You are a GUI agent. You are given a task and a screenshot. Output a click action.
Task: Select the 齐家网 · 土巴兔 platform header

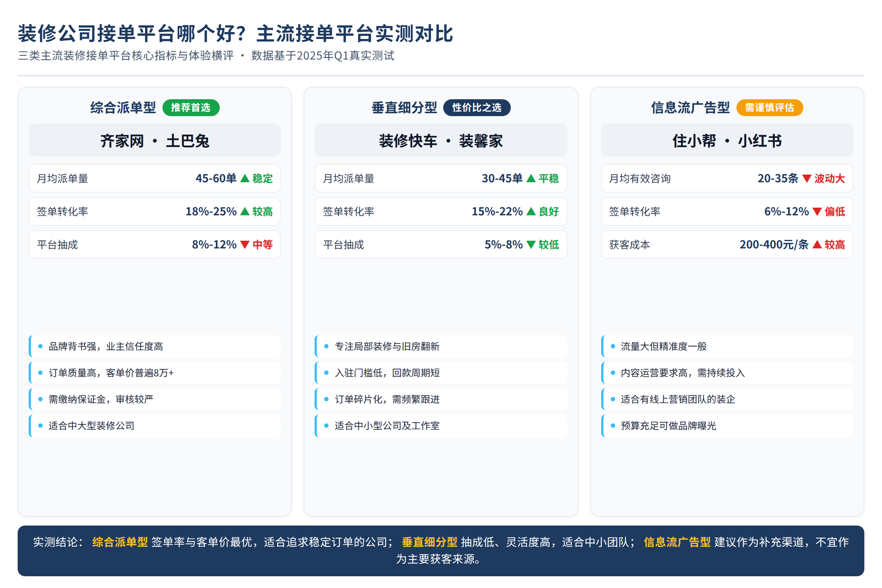click(x=154, y=140)
